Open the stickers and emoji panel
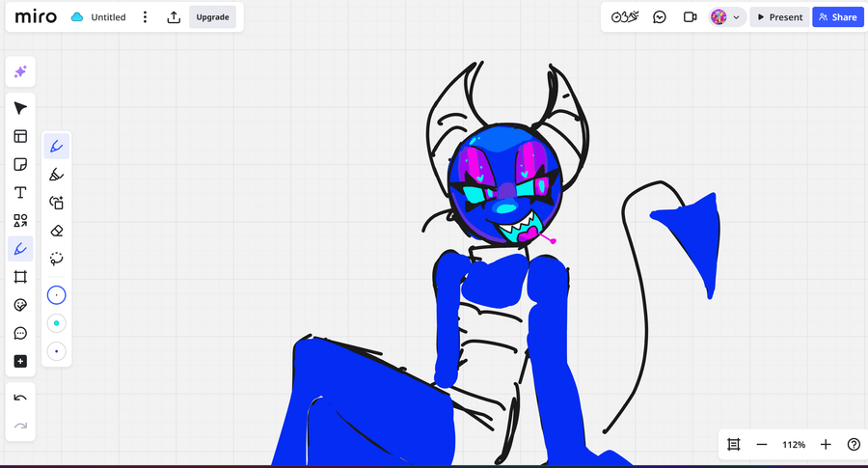The image size is (868, 468). 20,305
